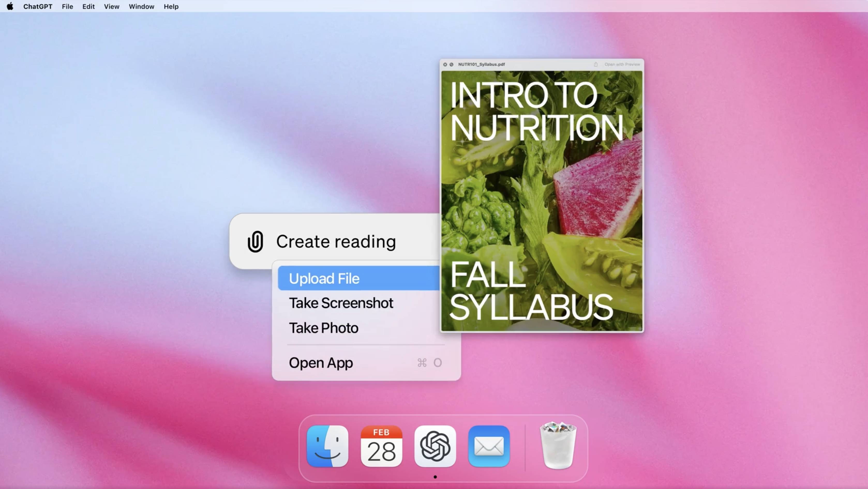Click the View menu in menu bar
Screen dimensions: 868x489
coord(111,6)
